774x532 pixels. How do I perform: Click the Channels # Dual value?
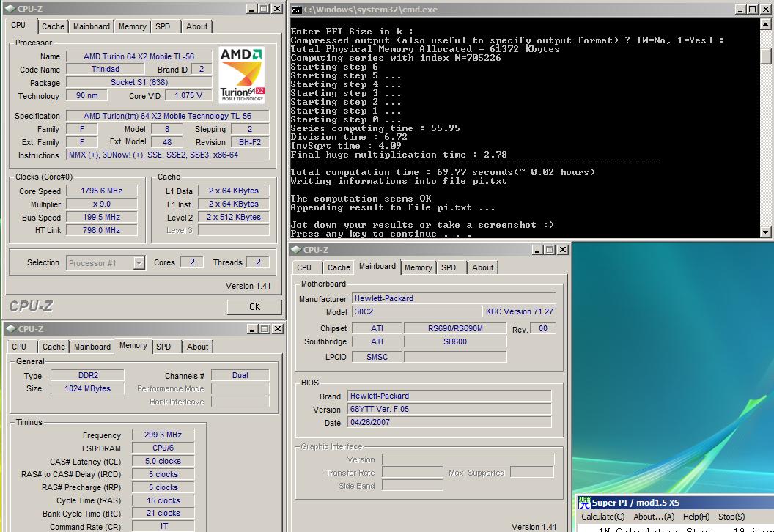pos(240,376)
